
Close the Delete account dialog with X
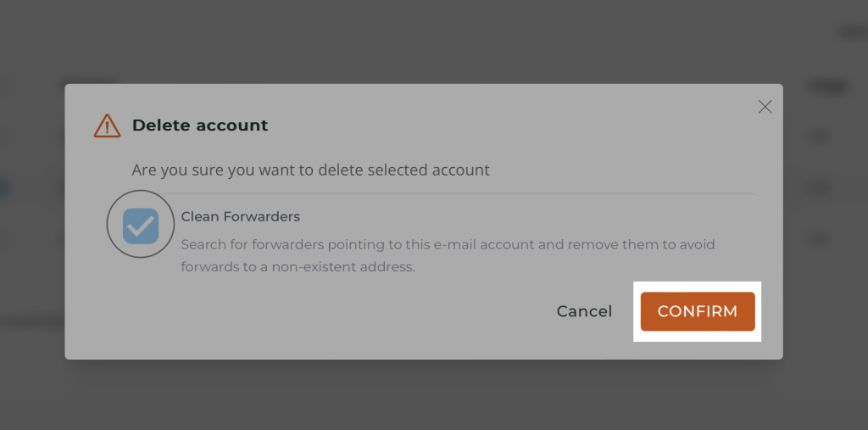(x=765, y=107)
